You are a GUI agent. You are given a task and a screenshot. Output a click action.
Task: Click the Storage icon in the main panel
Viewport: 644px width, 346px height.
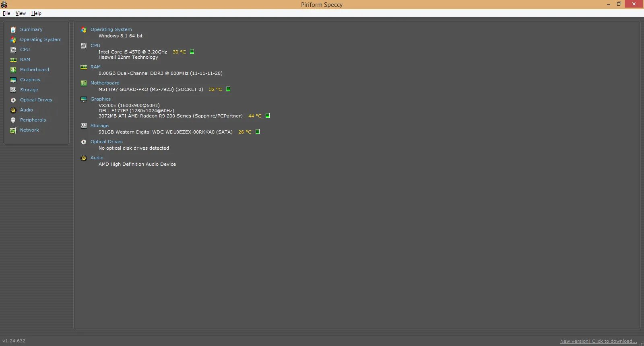(84, 126)
